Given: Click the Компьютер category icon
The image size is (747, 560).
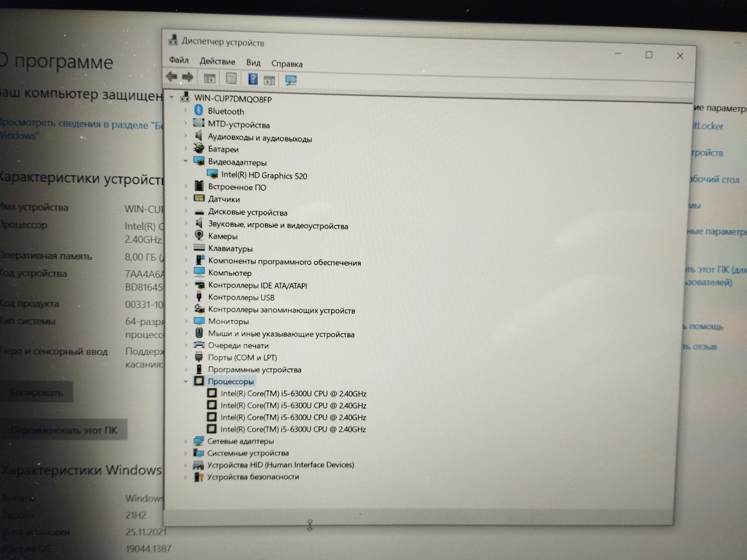Looking at the screenshot, I should [199, 271].
